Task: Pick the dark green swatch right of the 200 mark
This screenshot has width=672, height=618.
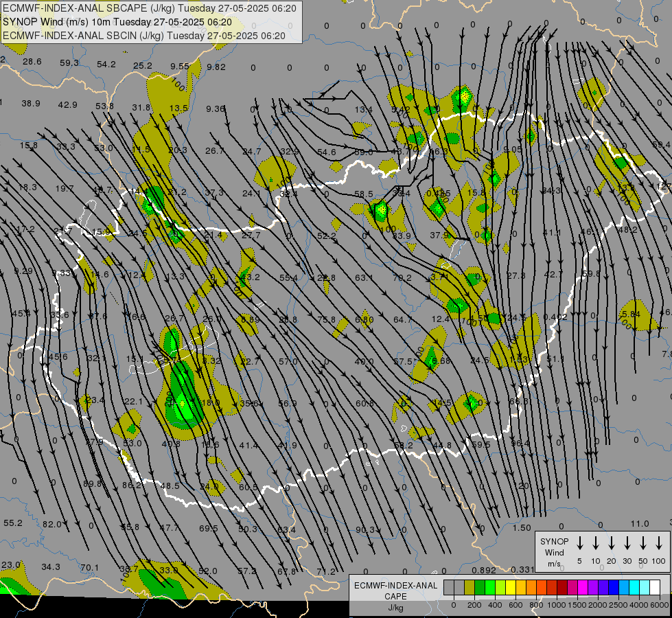Action: [480, 588]
